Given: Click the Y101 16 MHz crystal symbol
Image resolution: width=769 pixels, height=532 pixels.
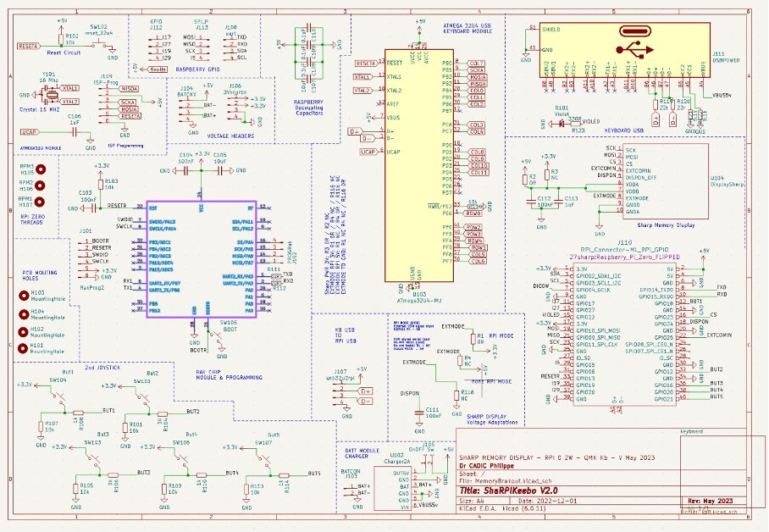Looking at the screenshot, I should pyautogui.click(x=50, y=94).
